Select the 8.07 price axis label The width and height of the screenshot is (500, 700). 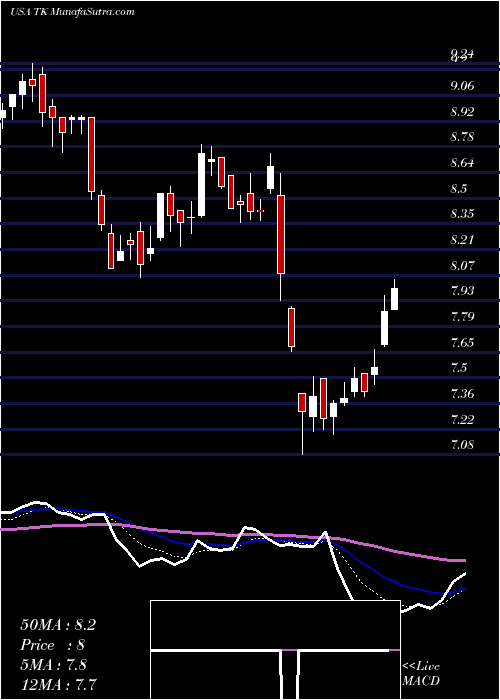pyautogui.click(x=462, y=265)
